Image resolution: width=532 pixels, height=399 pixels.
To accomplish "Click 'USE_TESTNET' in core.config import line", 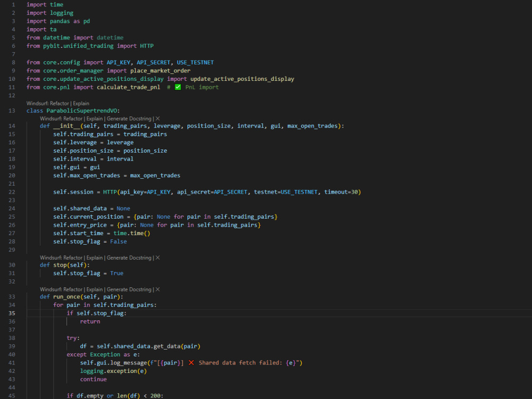I will pyautogui.click(x=195, y=62).
